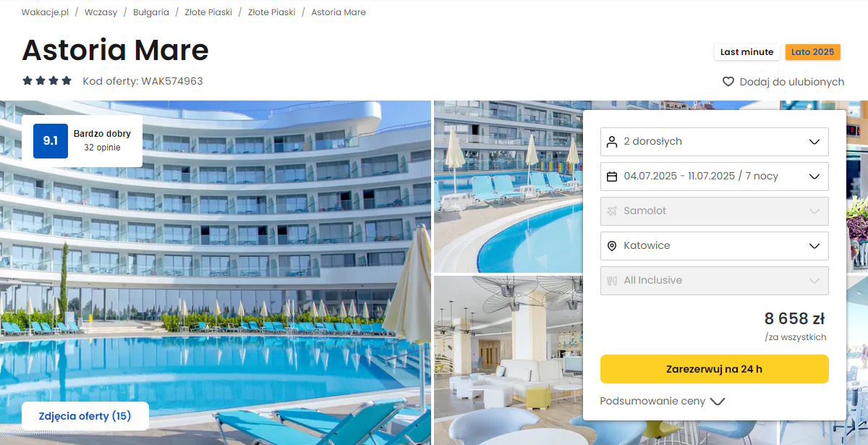Open the travel dates dropdown
The width and height of the screenshot is (868, 445).
pyautogui.click(x=715, y=177)
